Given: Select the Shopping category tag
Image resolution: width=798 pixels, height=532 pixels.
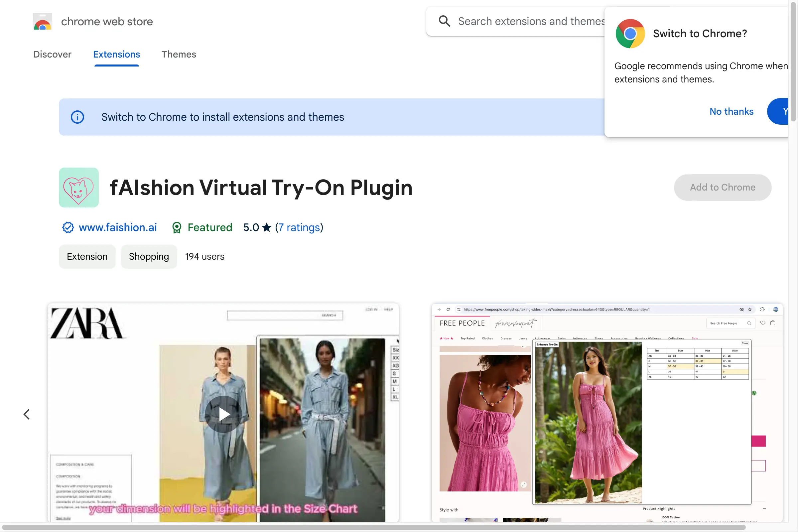Looking at the screenshot, I should [149, 256].
